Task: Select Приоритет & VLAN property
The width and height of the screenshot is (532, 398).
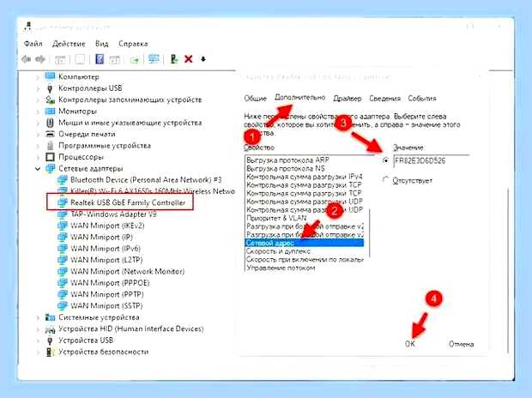Action: tap(276, 218)
